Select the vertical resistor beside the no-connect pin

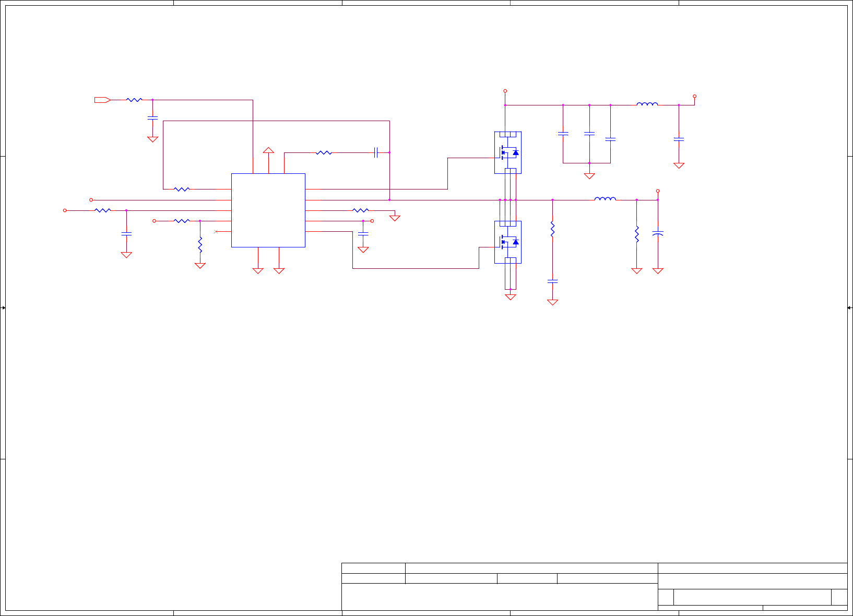(x=200, y=245)
